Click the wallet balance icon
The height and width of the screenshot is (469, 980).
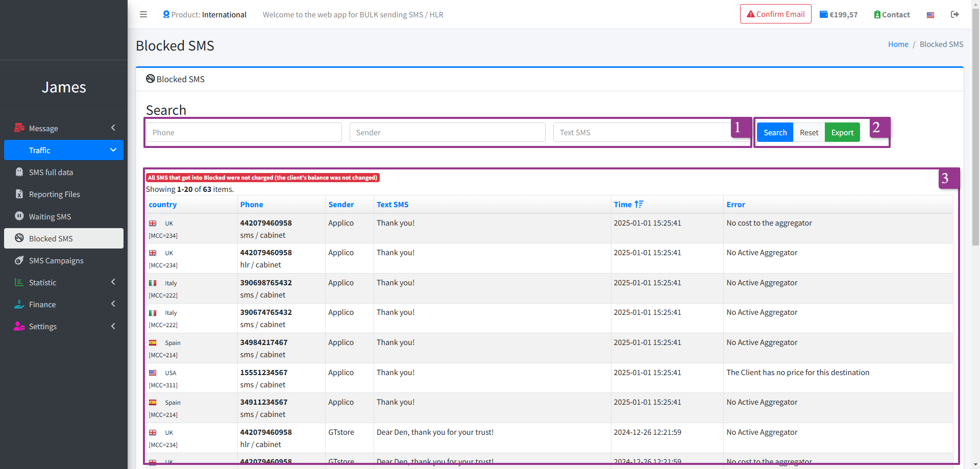[823, 14]
